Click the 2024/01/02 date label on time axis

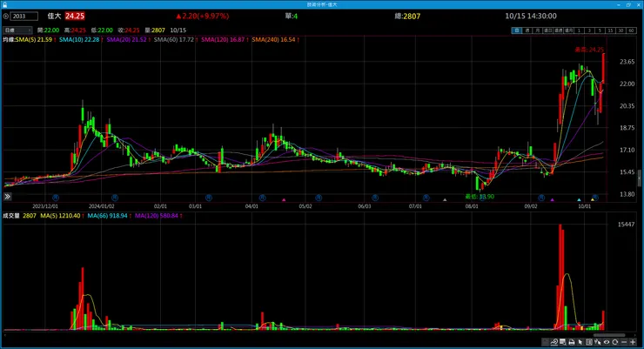(x=102, y=206)
